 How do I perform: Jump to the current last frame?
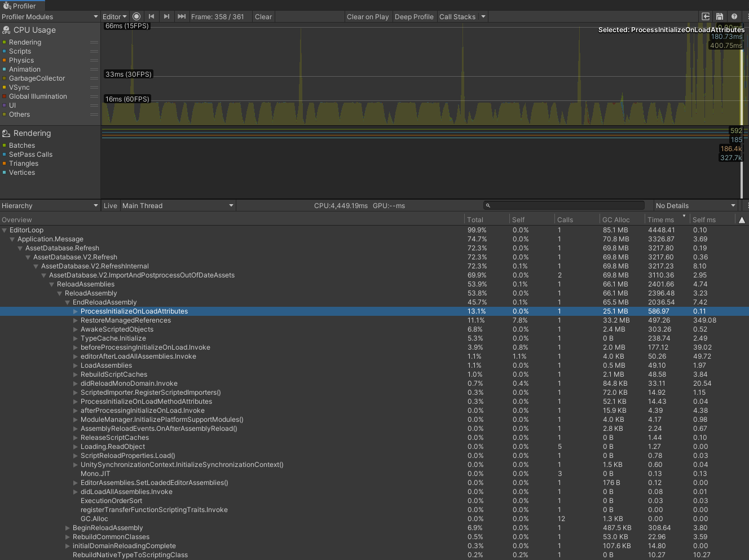click(182, 16)
